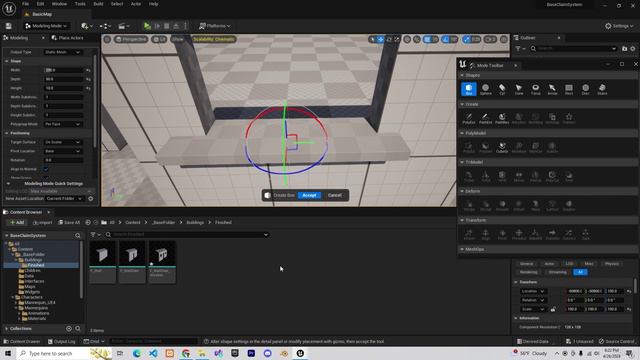Collapse the Deform section

point(462,191)
